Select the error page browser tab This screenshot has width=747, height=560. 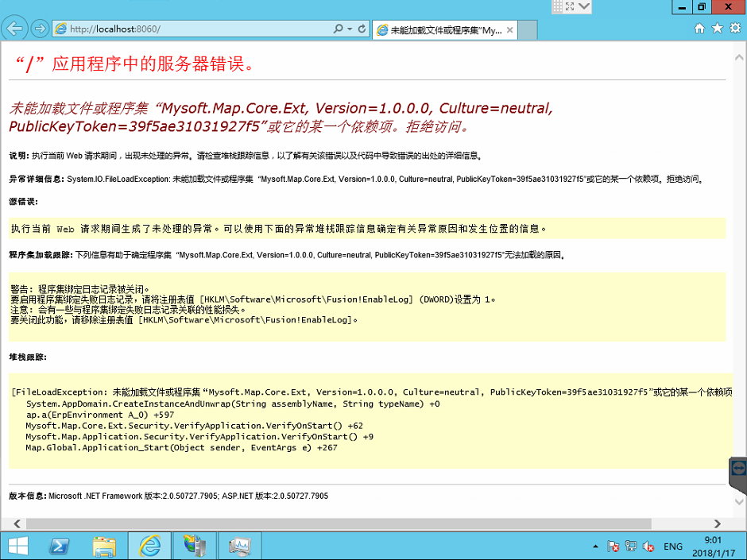point(438,30)
